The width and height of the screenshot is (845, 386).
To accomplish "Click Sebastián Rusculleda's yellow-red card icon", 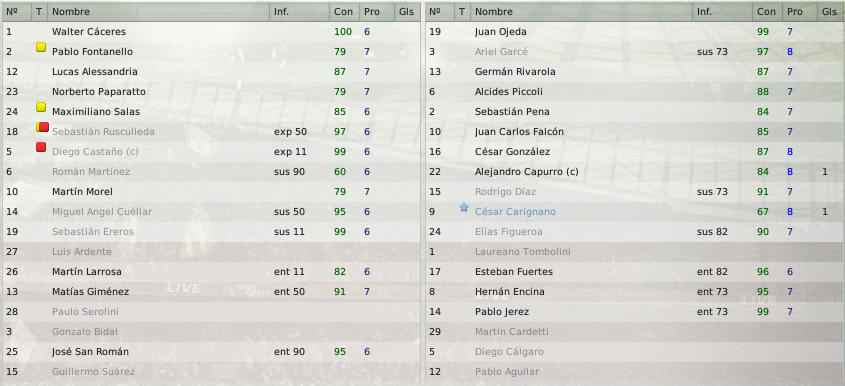I will click(x=43, y=127).
